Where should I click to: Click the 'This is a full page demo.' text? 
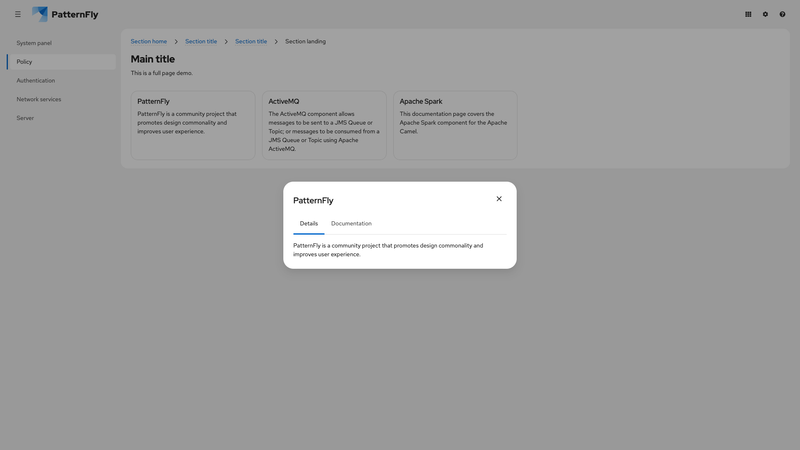[162, 73]
